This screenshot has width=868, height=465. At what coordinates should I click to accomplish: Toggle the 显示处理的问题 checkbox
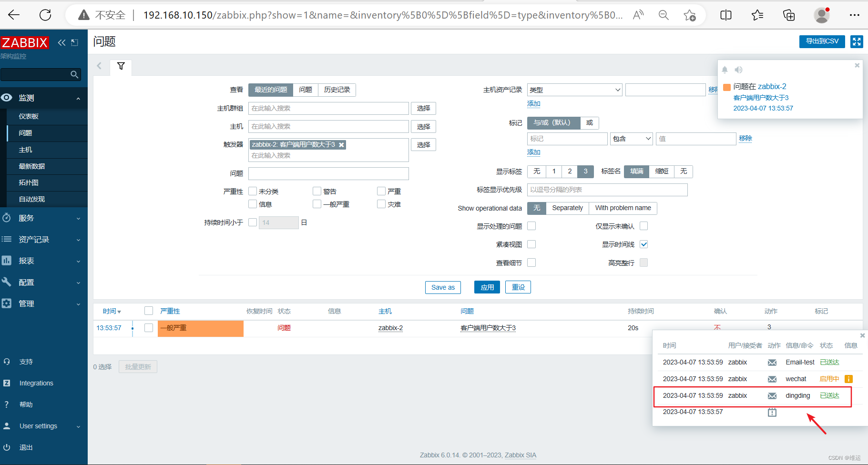click(531, 226)
